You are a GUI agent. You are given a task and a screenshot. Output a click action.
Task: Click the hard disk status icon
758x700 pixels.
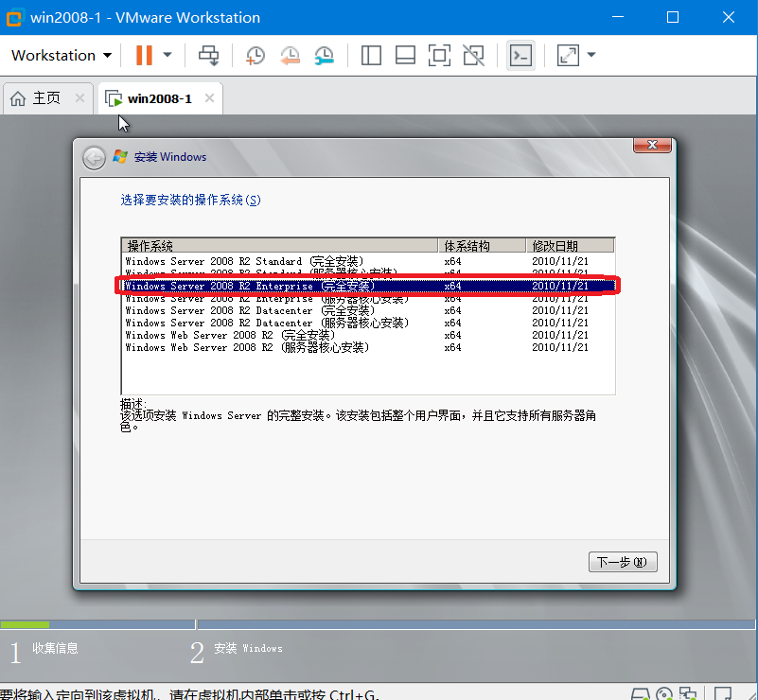coord(640,694)
